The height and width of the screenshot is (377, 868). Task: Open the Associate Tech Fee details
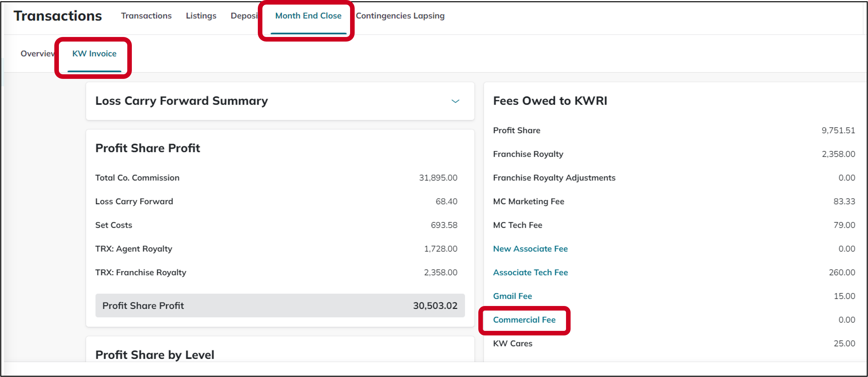point(530,272)
